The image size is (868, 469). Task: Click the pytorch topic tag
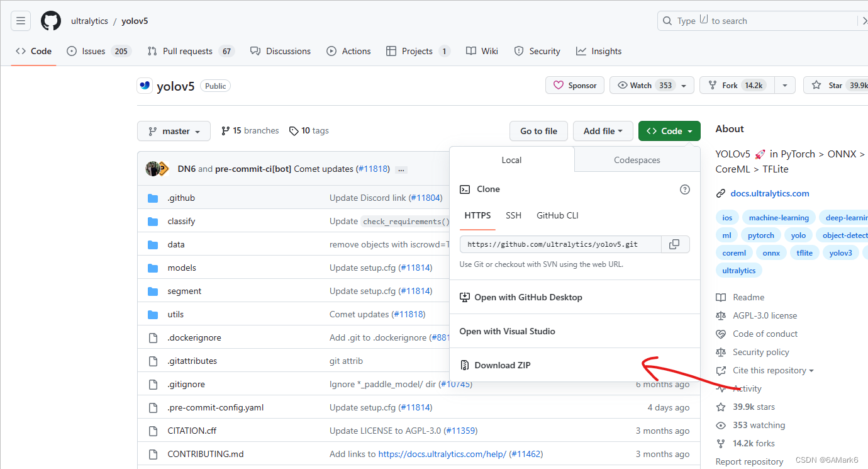coord(761,235)
